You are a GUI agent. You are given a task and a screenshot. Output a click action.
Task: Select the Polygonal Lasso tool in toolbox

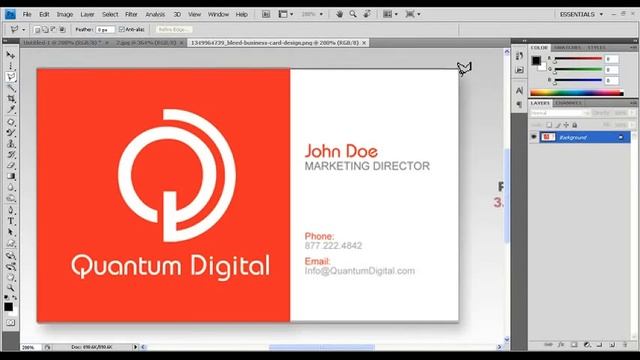[11, 77]
